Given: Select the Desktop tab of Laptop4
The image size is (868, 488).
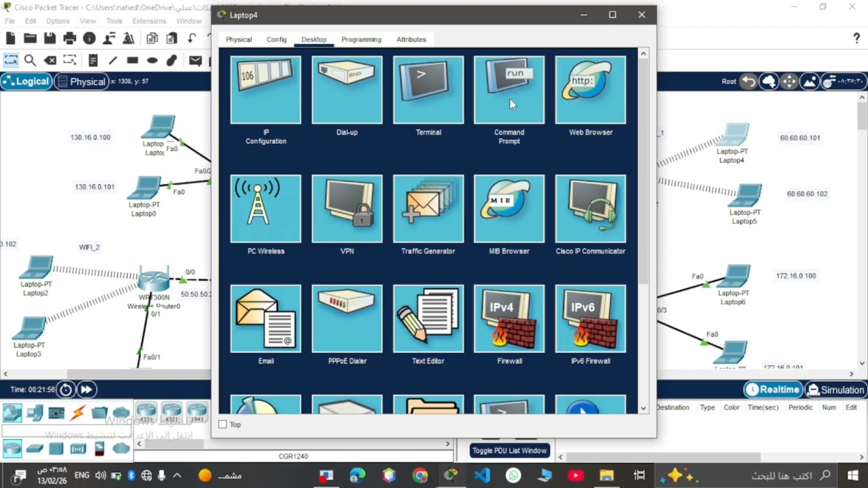Looking at the screenshot, I should 314,39.
